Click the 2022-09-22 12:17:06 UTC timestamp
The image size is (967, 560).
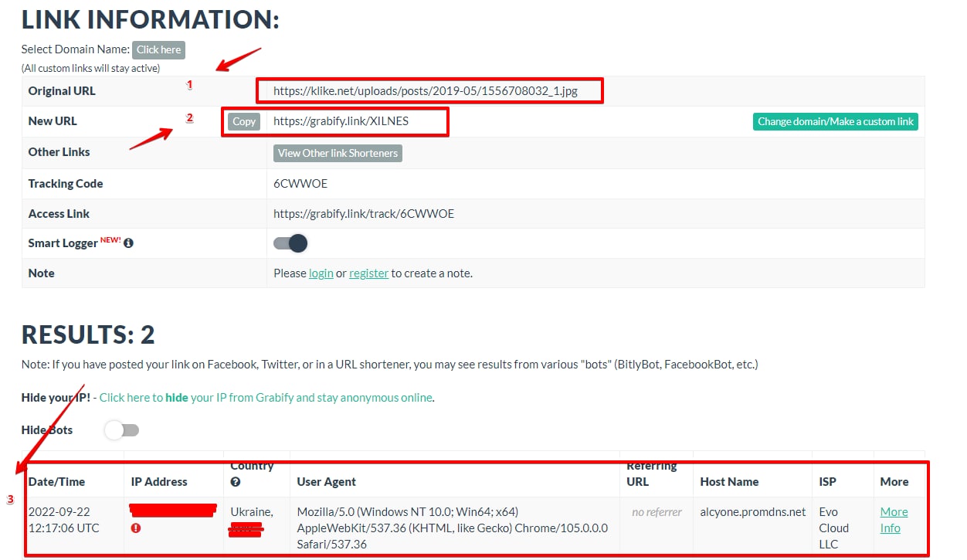pos(64,520)
